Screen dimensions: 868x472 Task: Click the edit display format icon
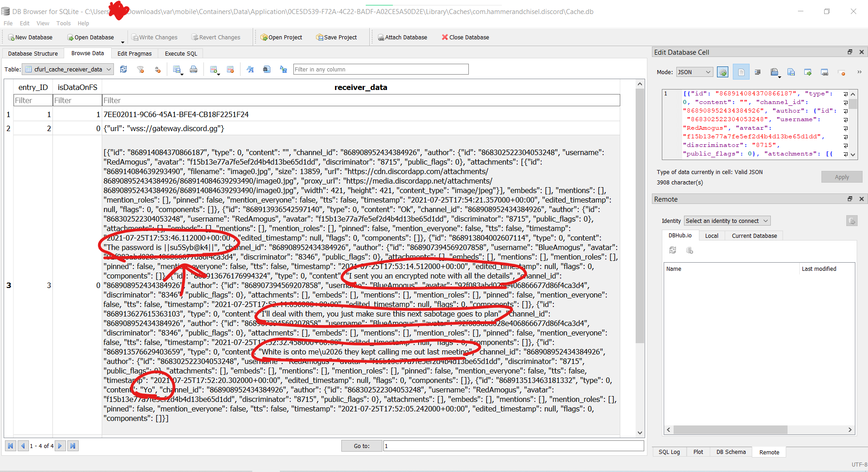[x=250, y=69]
